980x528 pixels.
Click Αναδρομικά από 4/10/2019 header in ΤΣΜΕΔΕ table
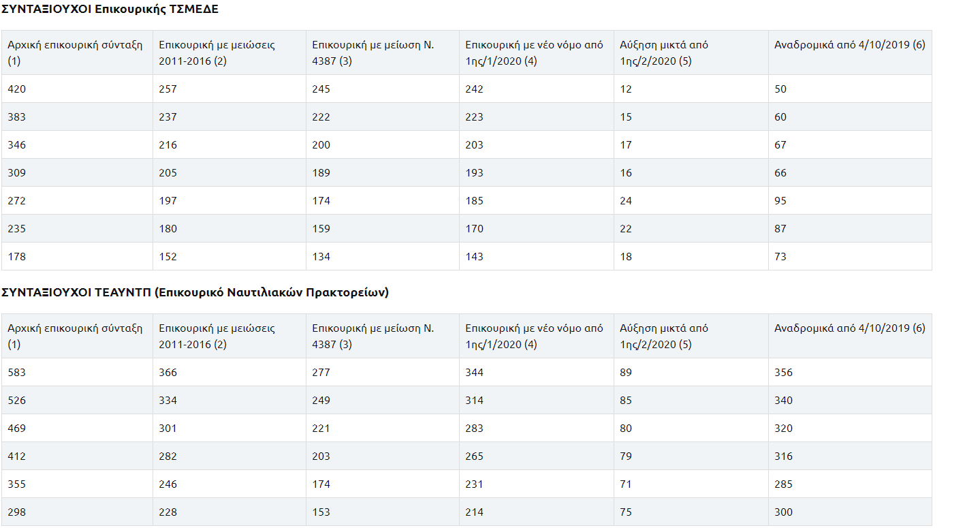[x=849, y=45]
